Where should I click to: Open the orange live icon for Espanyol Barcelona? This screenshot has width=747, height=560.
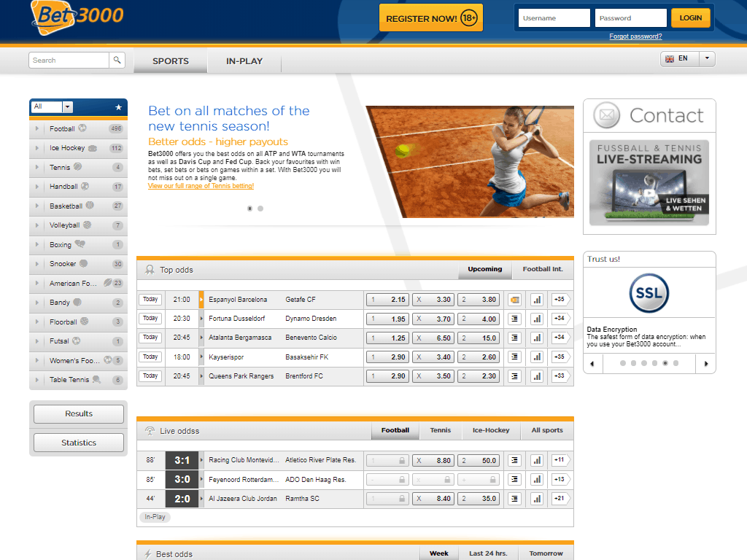pos(514,300)
